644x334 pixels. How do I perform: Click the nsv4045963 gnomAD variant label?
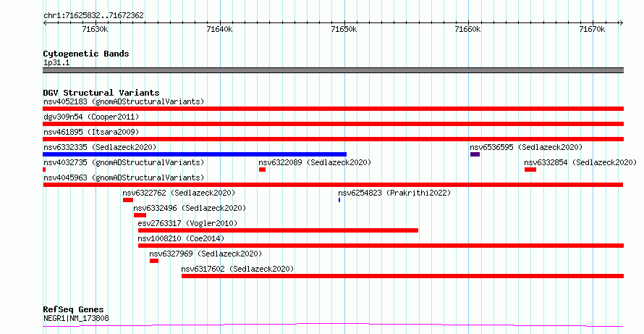[124, 178]
